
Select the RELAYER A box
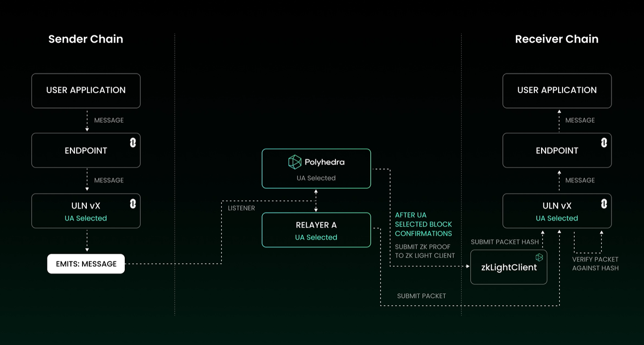click(x=316, y=230)
